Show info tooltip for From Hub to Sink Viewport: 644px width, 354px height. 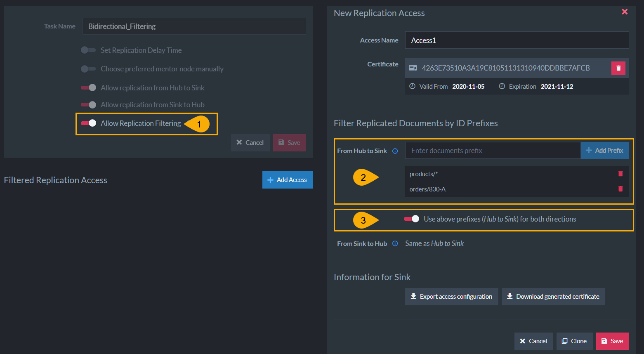[395, 151]
